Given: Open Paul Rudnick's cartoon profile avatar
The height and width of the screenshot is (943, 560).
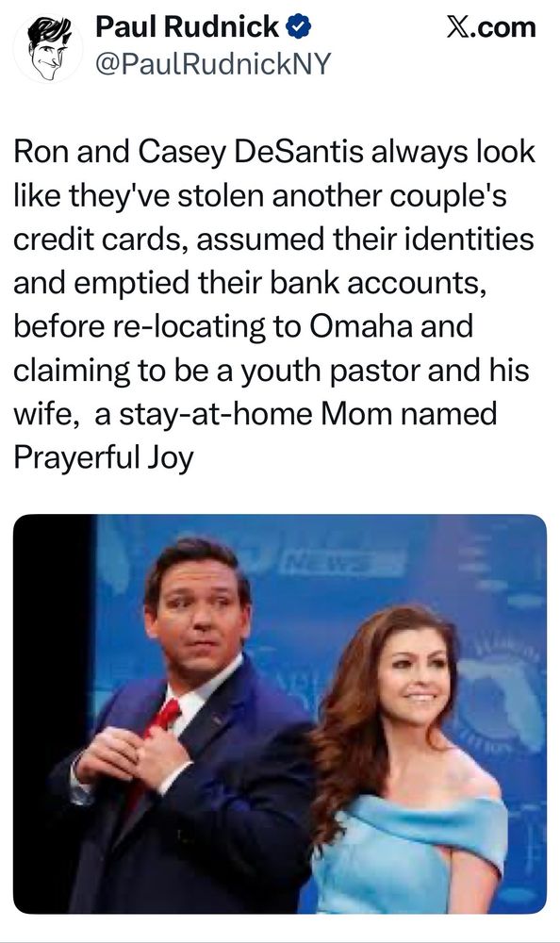Looking at the screenshot, I should click(x=48, y=47).
